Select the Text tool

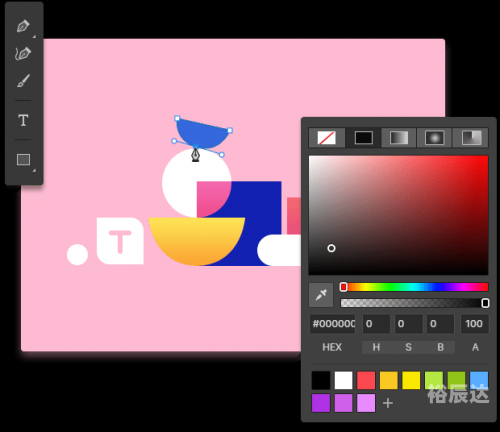tap(23, 120)
